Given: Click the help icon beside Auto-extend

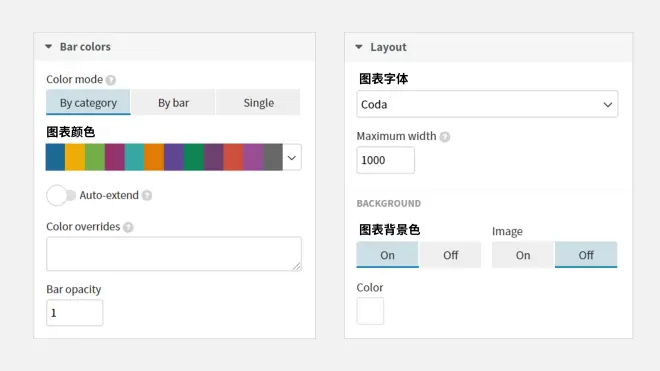Looking at the screenshot, I should pyautogui.click(x=146, y=195).
